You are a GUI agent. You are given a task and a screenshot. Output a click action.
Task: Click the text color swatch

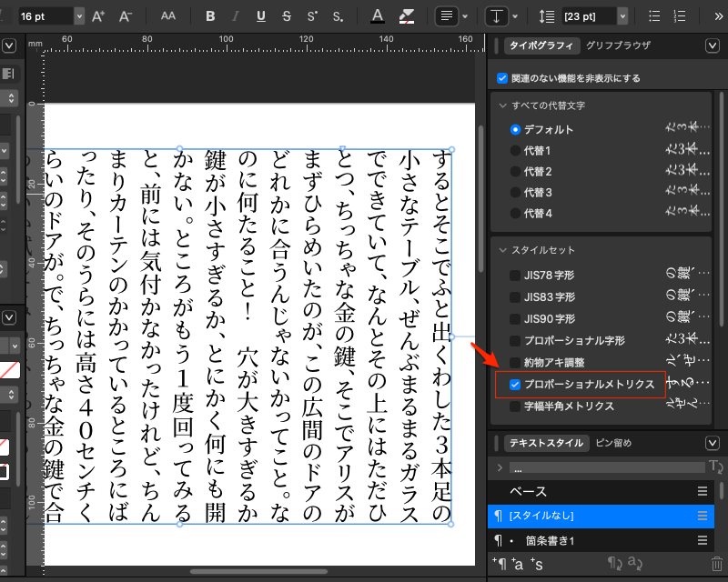pos(378,16)
